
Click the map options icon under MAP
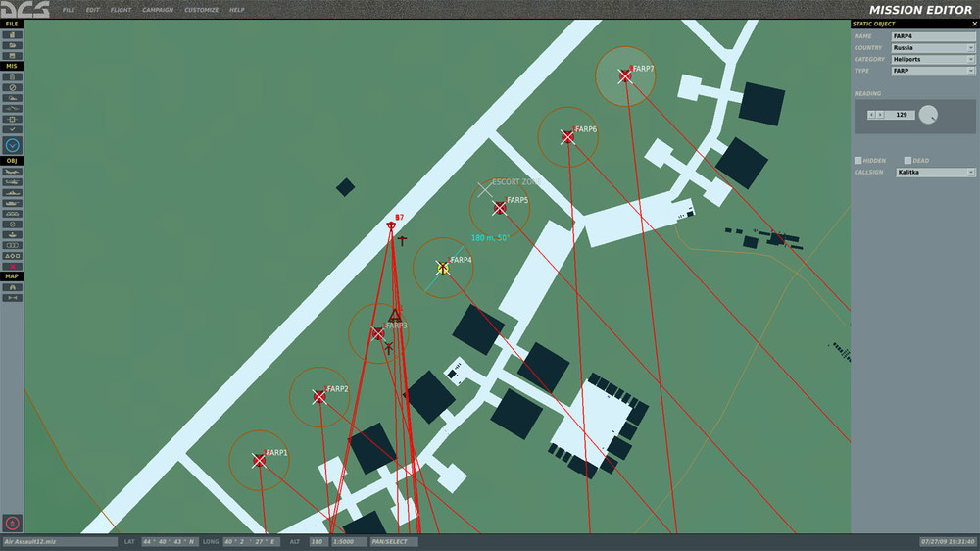point(12,287)
